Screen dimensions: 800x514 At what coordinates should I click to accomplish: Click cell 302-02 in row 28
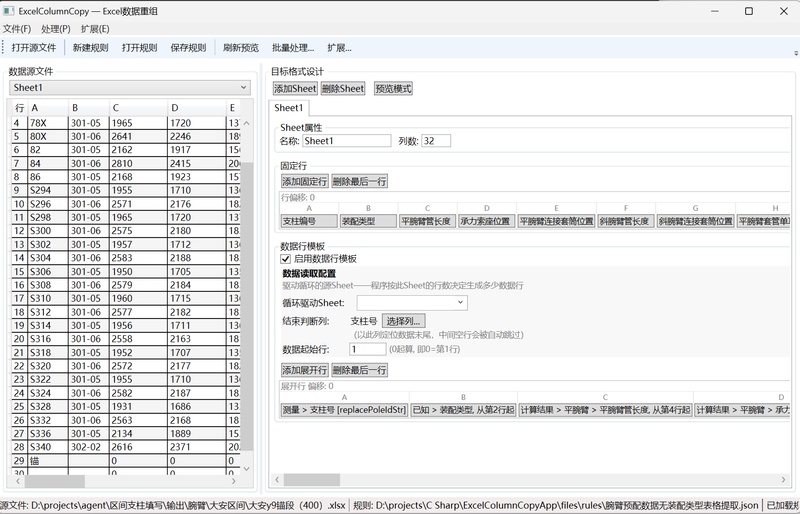[x=89, y=447]
